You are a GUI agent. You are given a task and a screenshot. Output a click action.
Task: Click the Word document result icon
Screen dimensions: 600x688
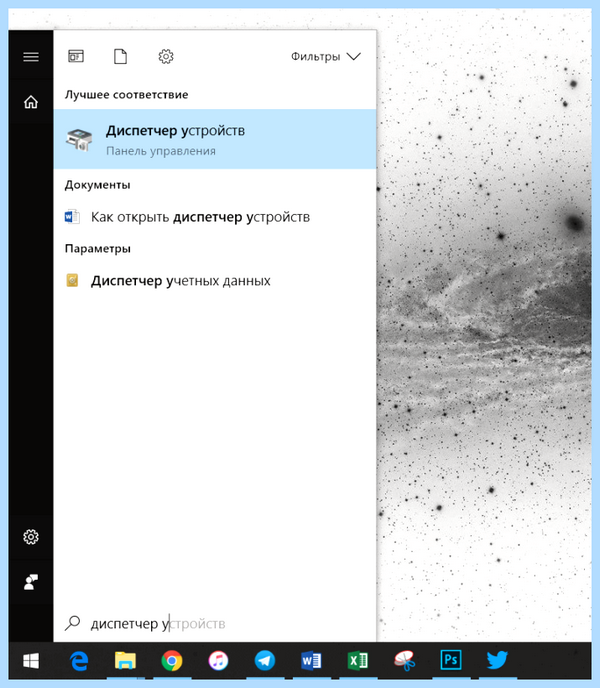(x=72, y=217)
